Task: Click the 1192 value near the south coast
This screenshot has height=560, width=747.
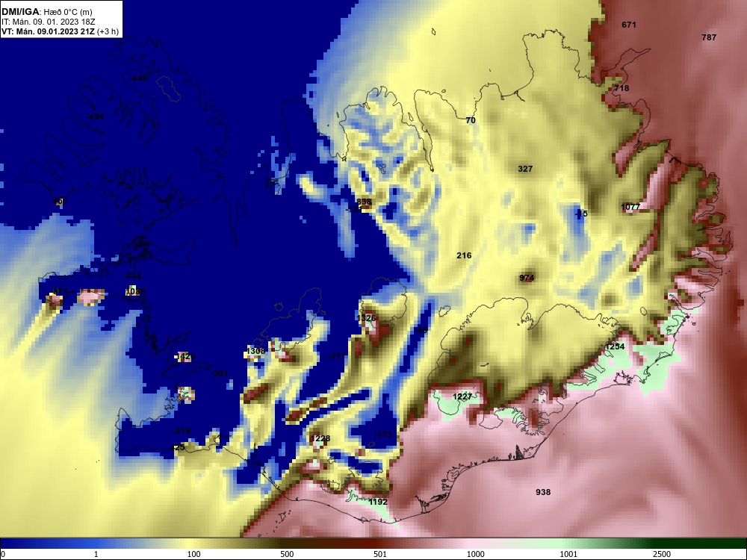Action: 378,502
